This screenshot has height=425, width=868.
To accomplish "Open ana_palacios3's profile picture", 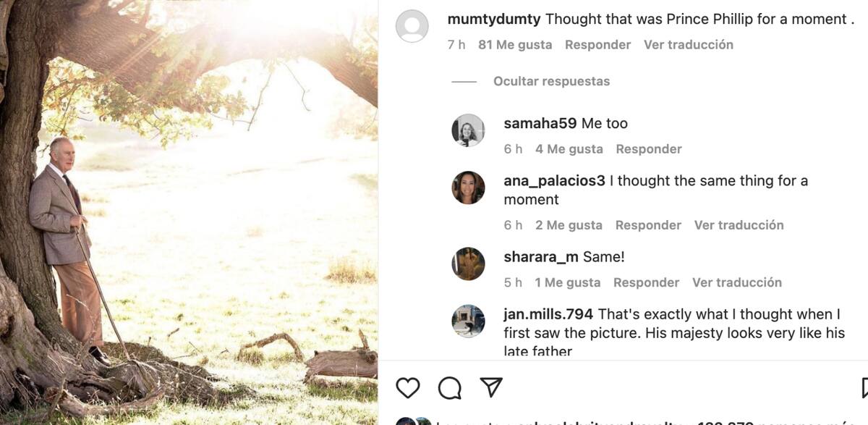I will click(468, 188).
